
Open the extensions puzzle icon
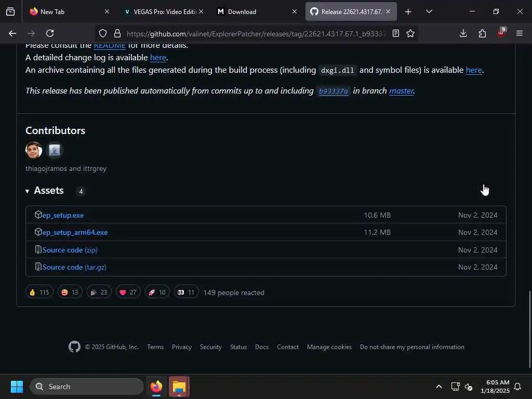click(x=482, y=33)
